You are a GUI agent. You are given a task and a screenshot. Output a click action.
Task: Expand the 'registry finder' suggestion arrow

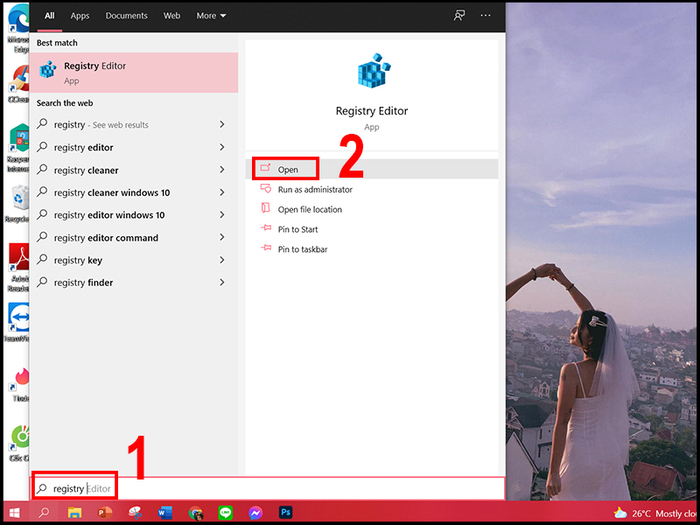click(222, 283)
